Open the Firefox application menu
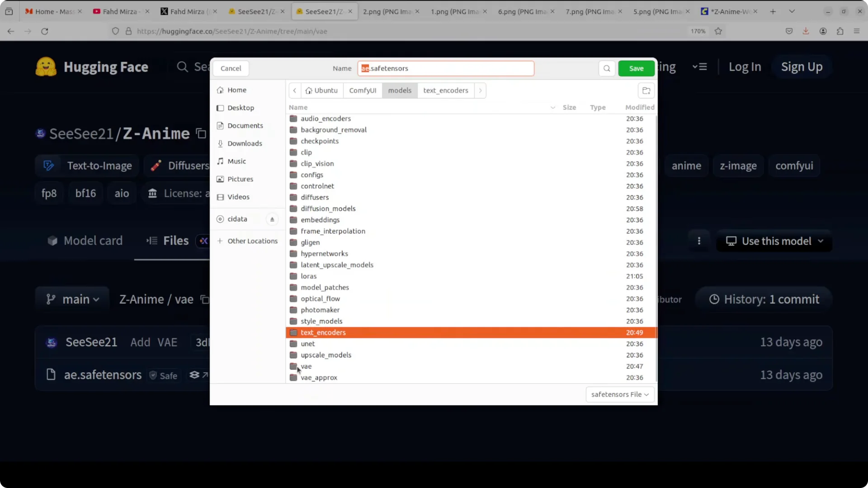This screenshot has width=868, height=488. (857, 31)
